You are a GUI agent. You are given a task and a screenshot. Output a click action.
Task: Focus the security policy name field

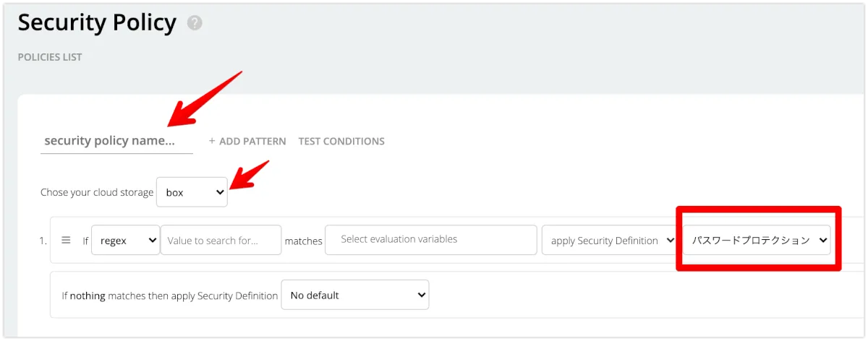tap(116, 141)
